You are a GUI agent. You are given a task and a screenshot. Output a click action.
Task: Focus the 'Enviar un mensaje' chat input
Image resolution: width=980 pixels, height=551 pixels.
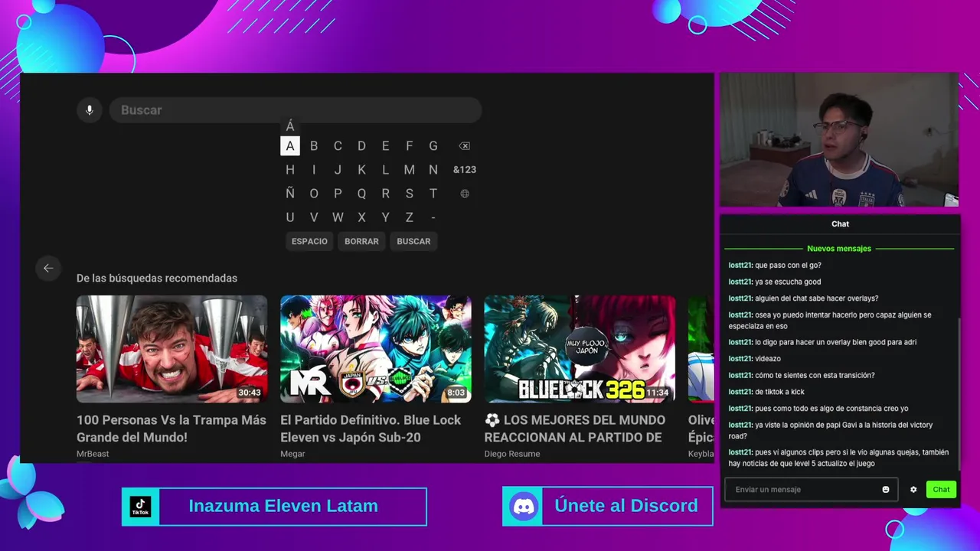click(x=811, y=490)
